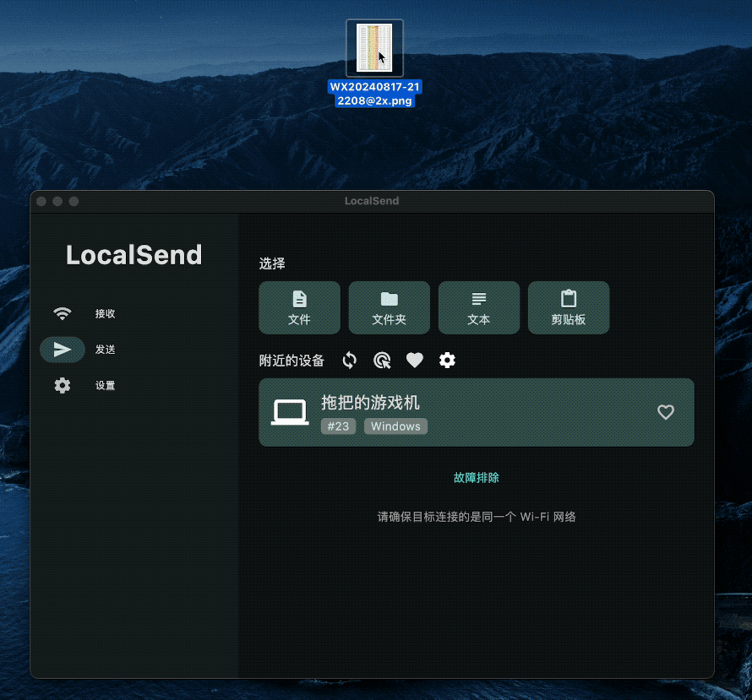This screenshot has width=752, height=700.
Task: Pick the 文本 (Text) send option
Action: (478, 307)
